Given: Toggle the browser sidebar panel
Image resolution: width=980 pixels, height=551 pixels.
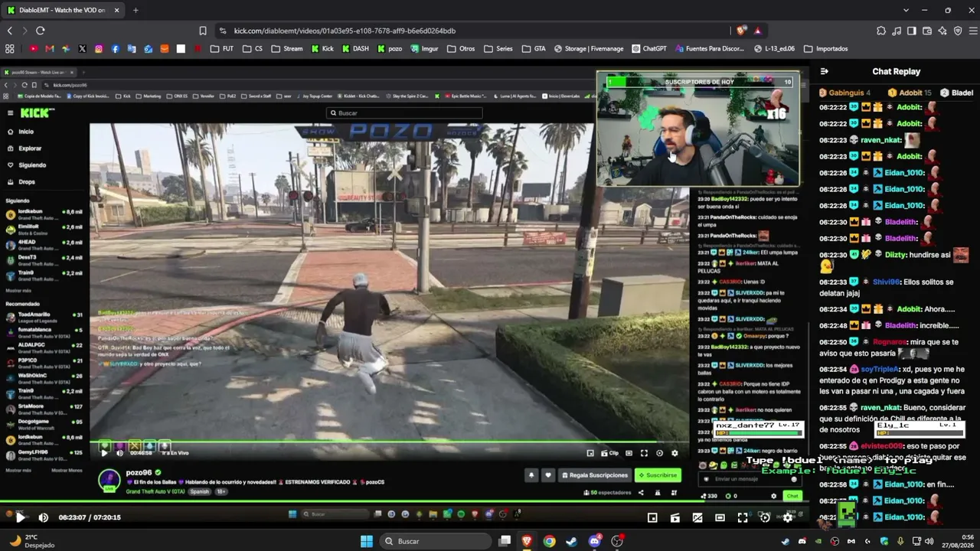Looking at the screenshot, I should pyautogui.click(x=912, y=31).
